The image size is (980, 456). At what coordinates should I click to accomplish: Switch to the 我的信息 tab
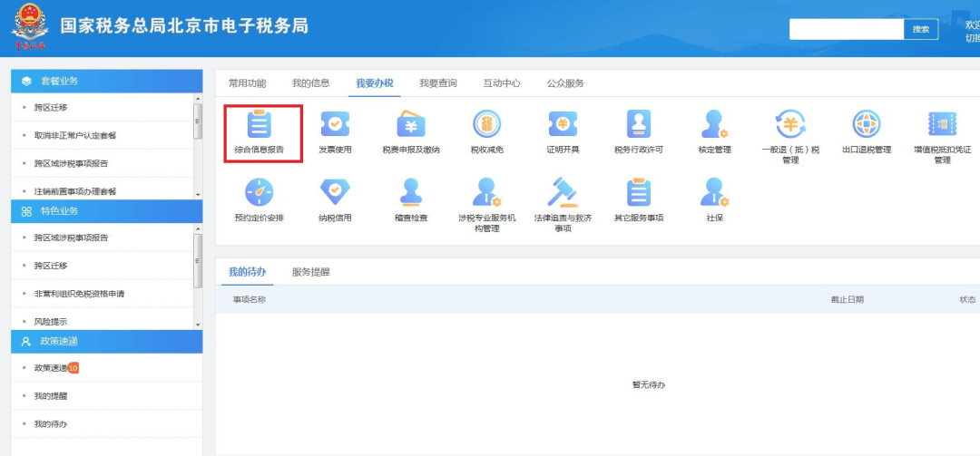click(310, 83)
